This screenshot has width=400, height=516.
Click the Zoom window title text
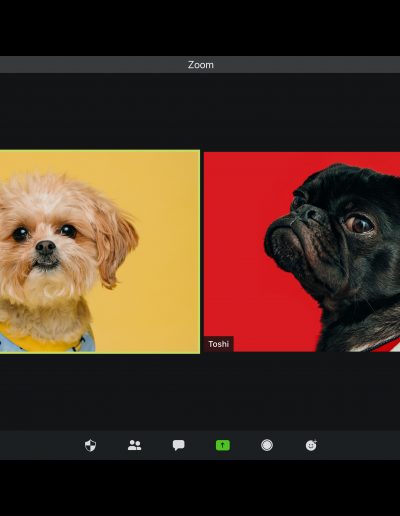point(201,65)
